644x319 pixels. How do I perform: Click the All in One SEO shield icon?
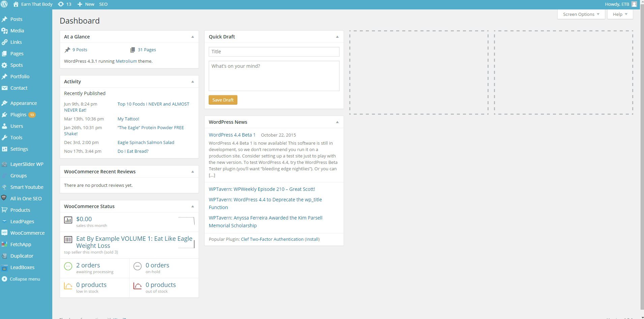(x=4, y=198)
